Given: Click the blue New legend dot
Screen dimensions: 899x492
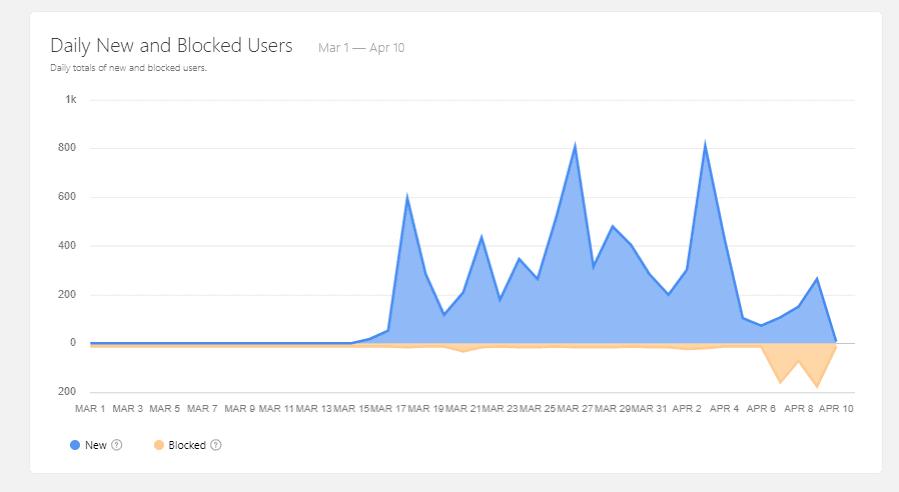Looking at the screenshot, I should 75,445.
